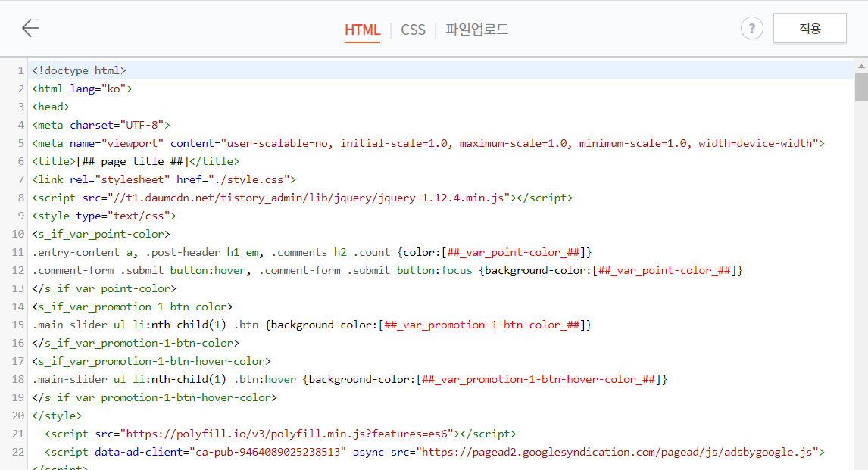Click the vertical scrollbar thumb
The height and width of the screenshot is (470, 868).
[861, 87]
